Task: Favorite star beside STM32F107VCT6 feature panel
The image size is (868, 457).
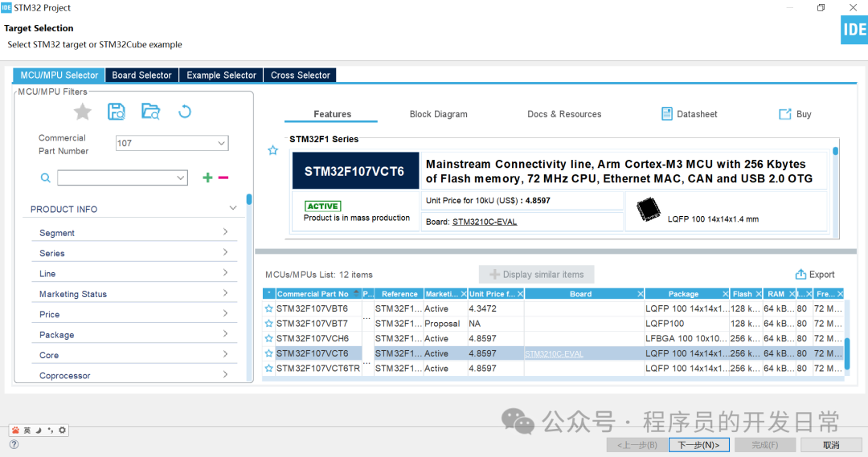Action: tap(273, 150)
